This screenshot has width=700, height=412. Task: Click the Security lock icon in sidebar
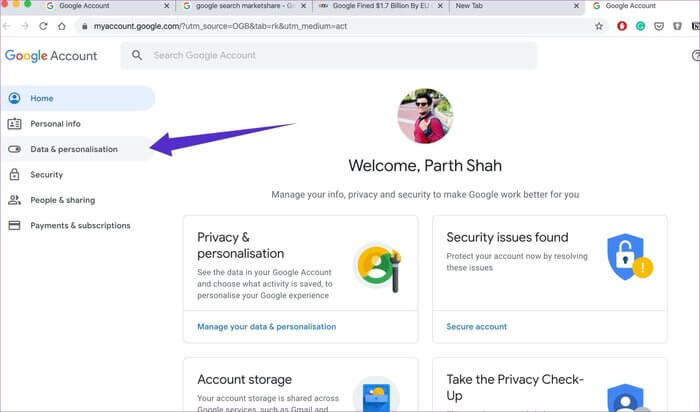[14, 175]
